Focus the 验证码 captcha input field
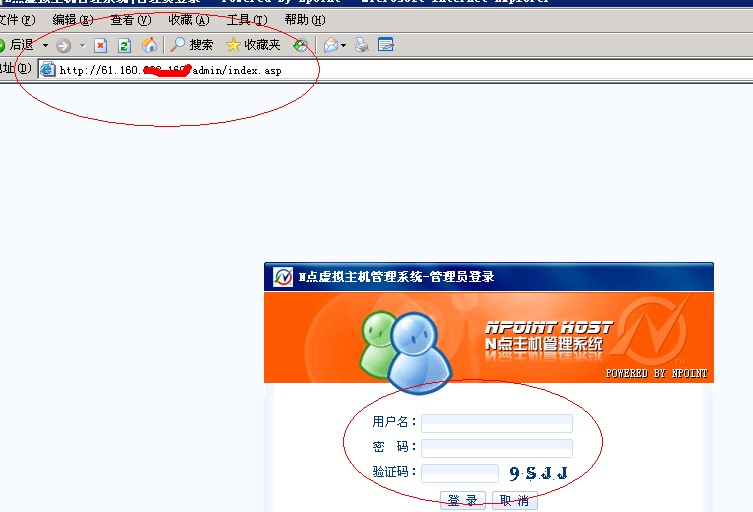The image size is (753, 512). 460,473
